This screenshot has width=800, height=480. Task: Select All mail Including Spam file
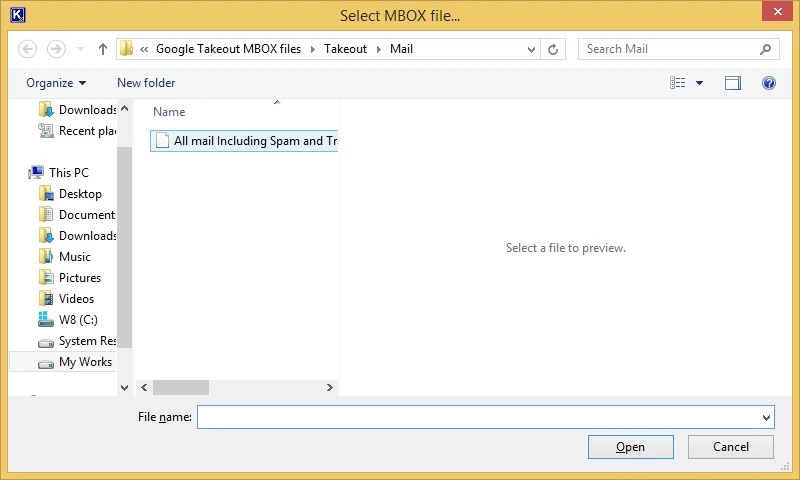pos(244,141)
